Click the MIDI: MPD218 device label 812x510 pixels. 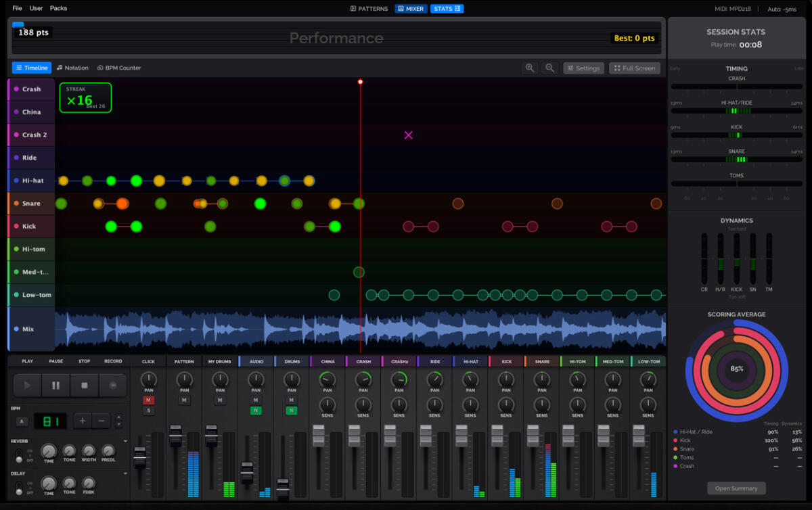click(x=734, y=9)
